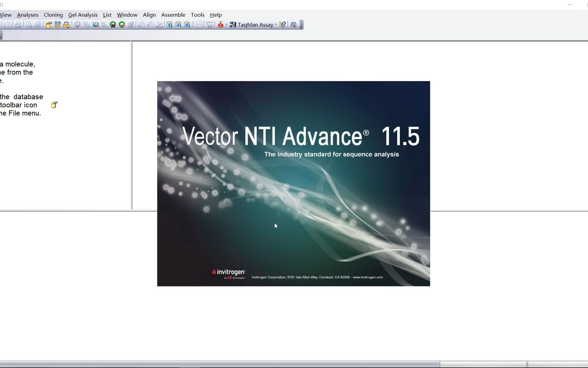
Task: Open the Analyses menu
Action: pos(28,15)
